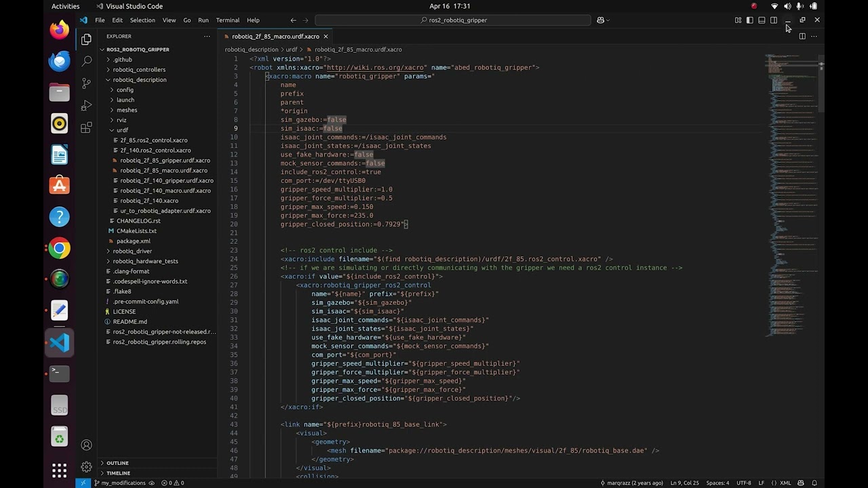
Task: Toggle the secondary side bar visibility
Action: [x=774, y=20]
